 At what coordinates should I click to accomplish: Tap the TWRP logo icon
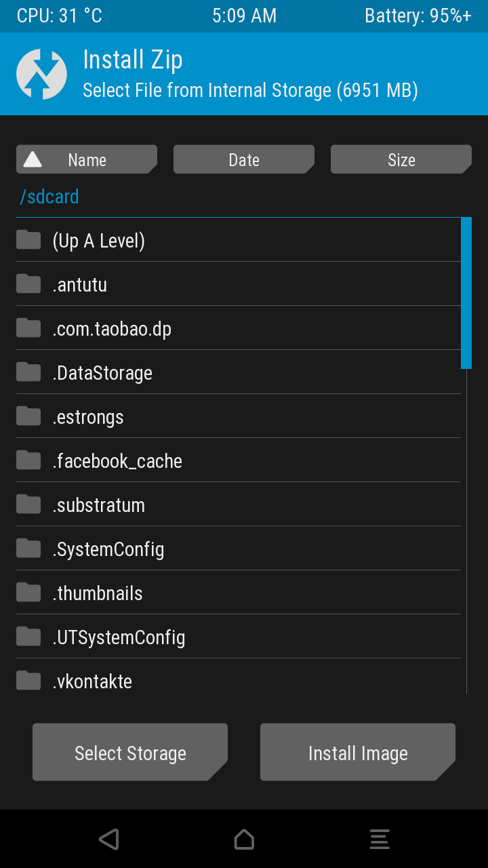coord(41,75)
